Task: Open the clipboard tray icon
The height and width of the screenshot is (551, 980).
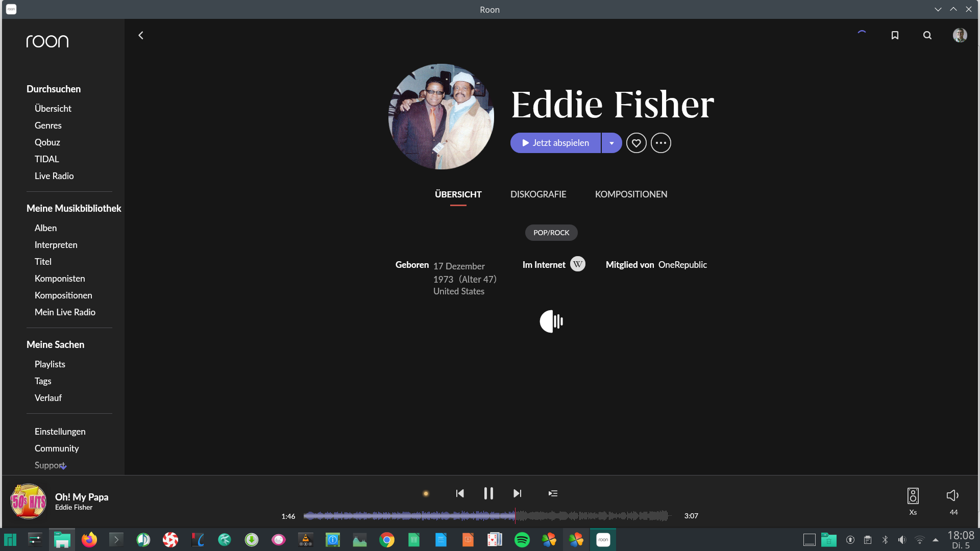Action: point(868,540)
